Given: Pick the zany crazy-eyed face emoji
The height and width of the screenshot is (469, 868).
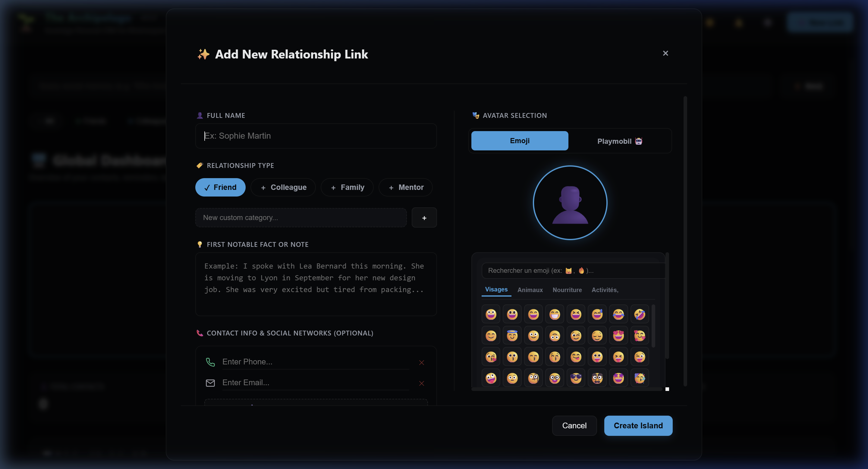Looking at the screenshot, I should coord(491,378).
